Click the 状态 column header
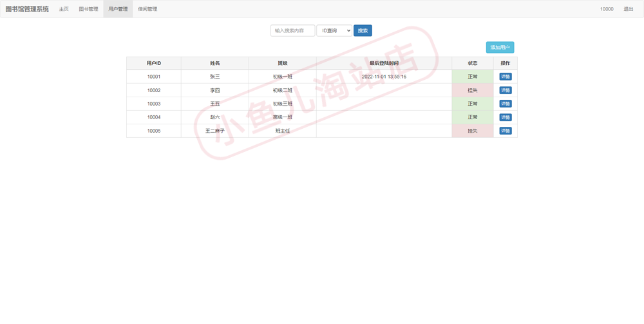Viewport: 644px width, 324px height. pyautogui.click(x=473, y=63)
